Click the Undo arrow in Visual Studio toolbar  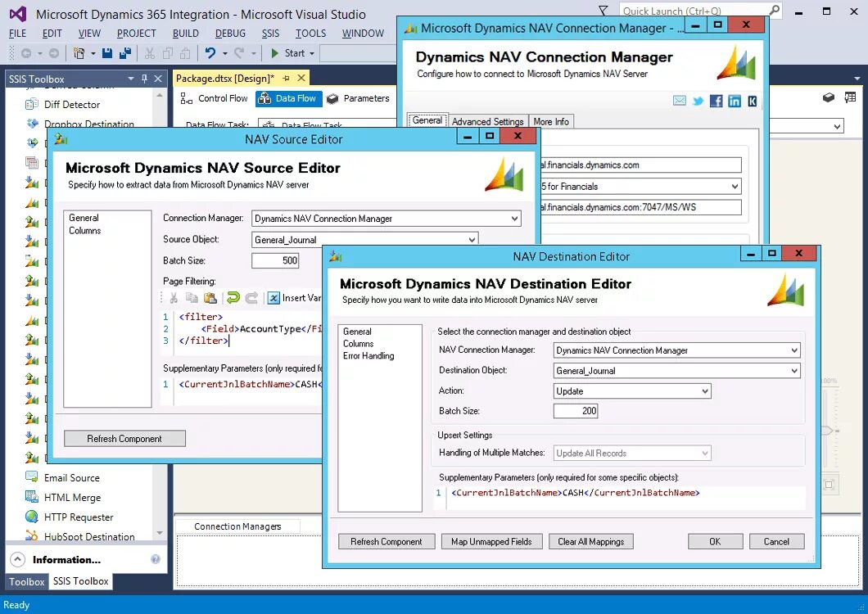click(x=210, y=53)
